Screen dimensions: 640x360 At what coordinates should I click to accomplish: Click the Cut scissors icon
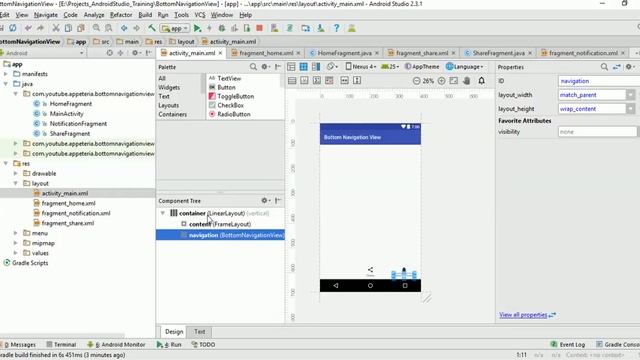(x=56, y=28)
